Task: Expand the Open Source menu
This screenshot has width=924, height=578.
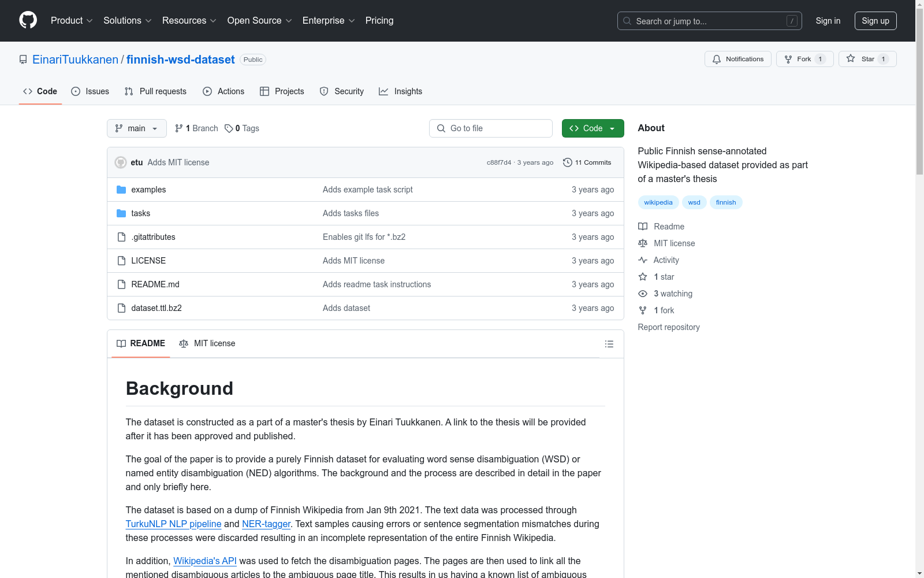Action: pos(260,21)
